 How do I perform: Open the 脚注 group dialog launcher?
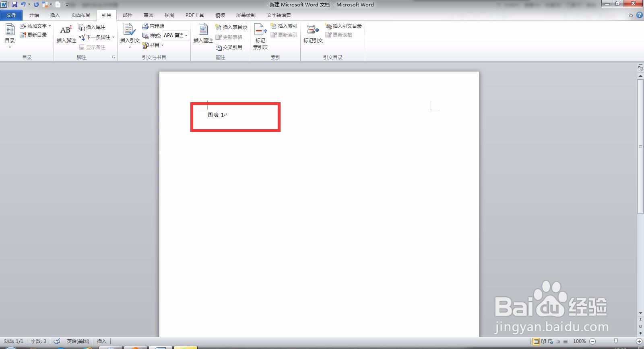coord(114,57)
